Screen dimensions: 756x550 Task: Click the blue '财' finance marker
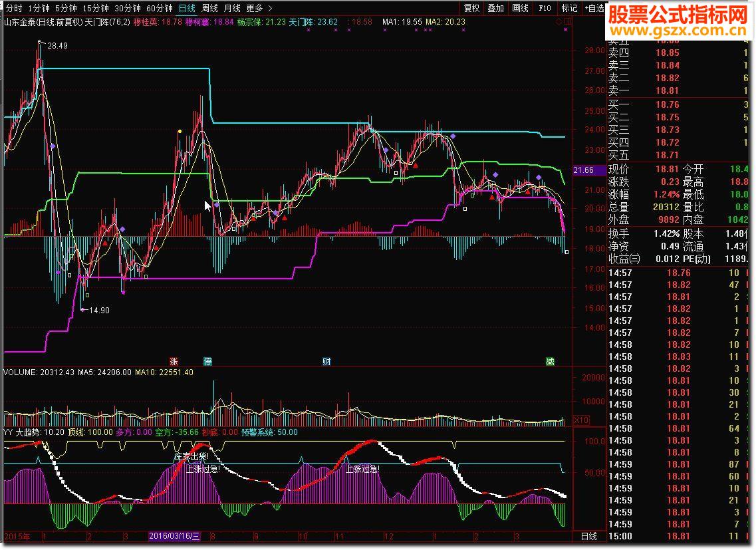326,361
